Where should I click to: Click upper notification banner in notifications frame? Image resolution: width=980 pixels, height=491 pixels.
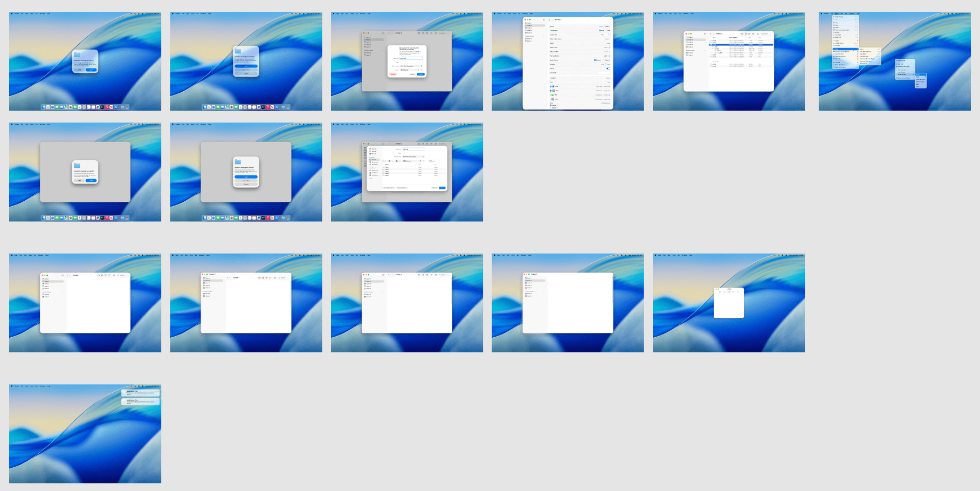(140, 393)
